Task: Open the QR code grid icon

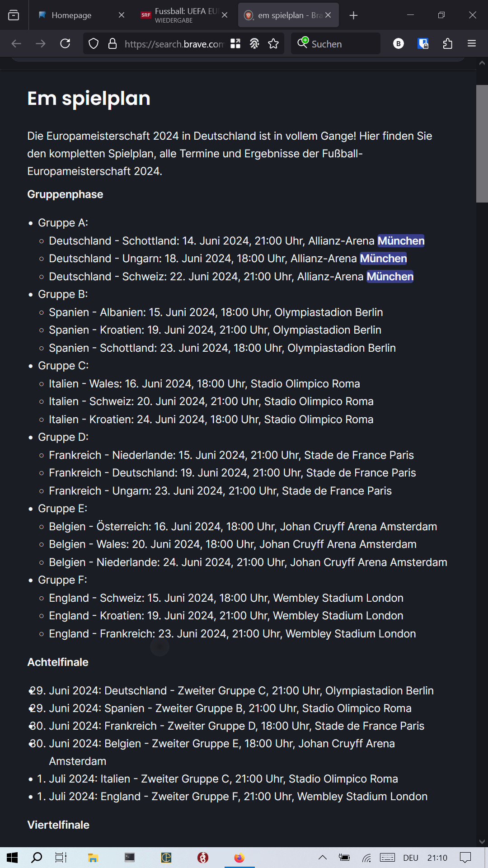Action: (x=235, y=43)
